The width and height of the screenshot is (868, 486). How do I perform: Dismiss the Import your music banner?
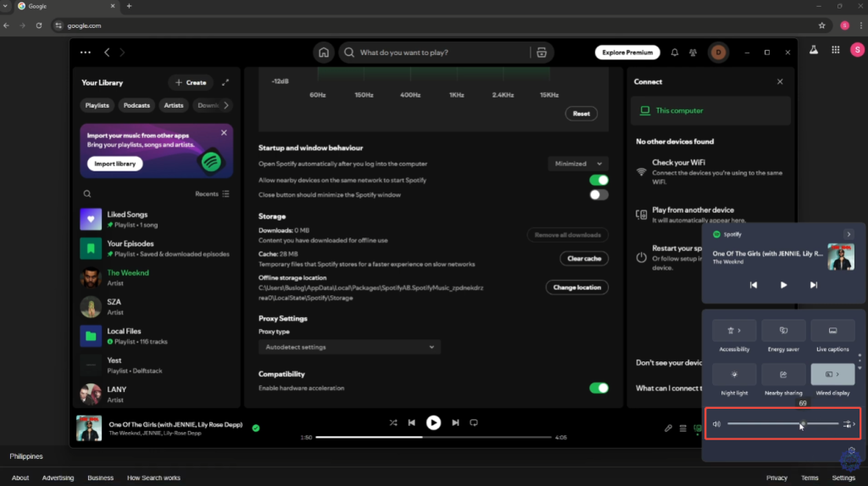(224, 133)
